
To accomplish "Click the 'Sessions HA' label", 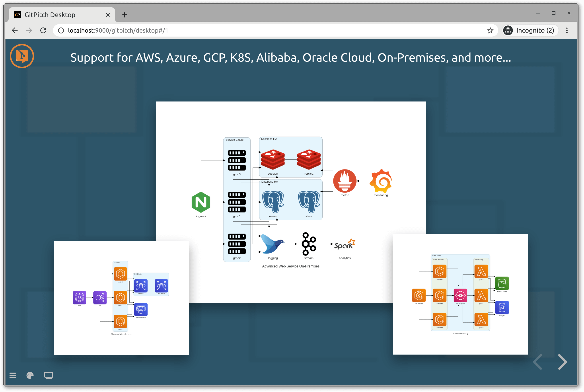I will (x=269, y=139).
